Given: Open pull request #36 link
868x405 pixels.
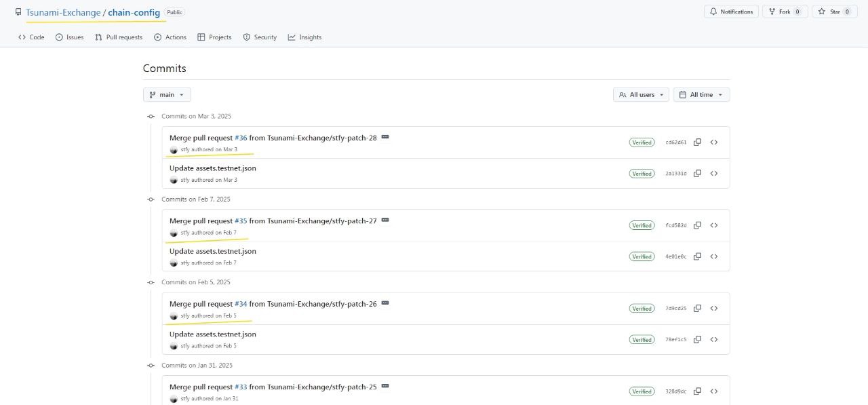Looking at the screenshot, I should pyautogui.click(x=241, y=138).
